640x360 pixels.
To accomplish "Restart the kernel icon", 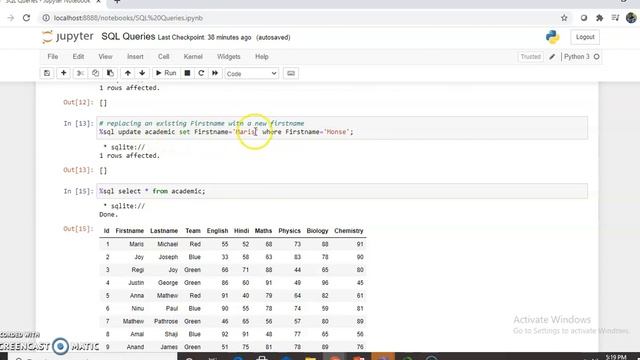I will (201, 73).
